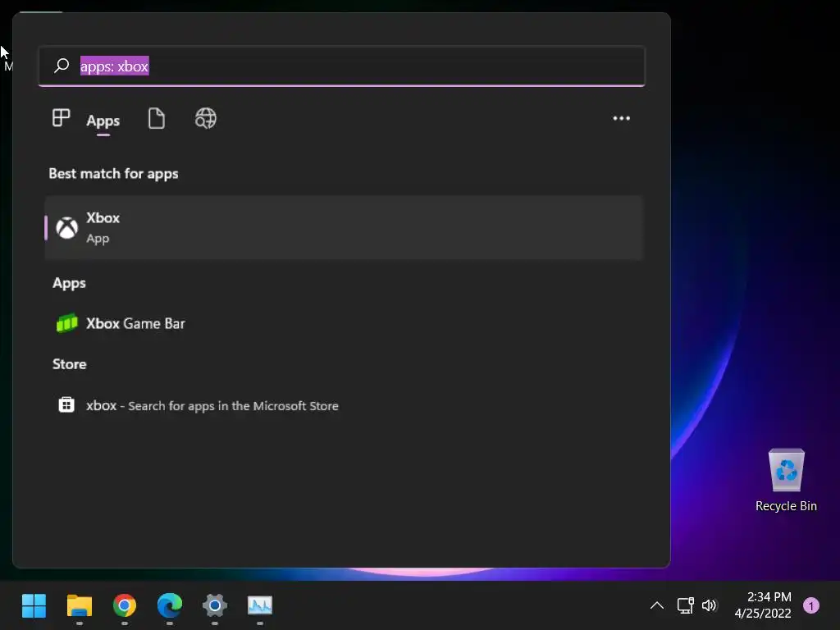This screenshot has height=630, width=840.
Task: Click the Xbox logo icon
Action: click(67, 228)
